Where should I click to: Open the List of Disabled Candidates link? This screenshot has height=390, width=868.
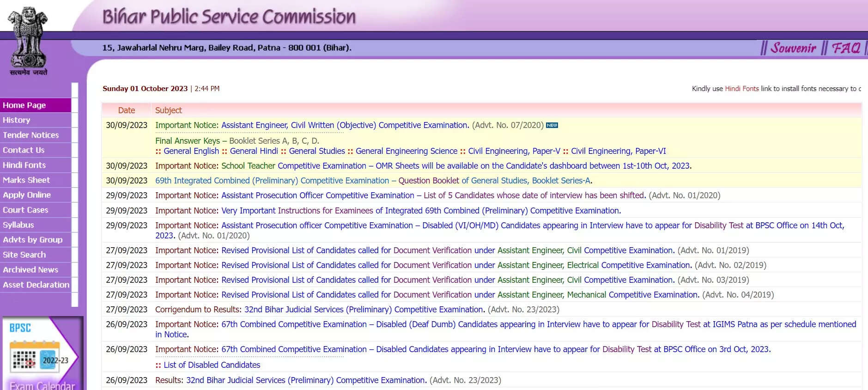point(212,365)
